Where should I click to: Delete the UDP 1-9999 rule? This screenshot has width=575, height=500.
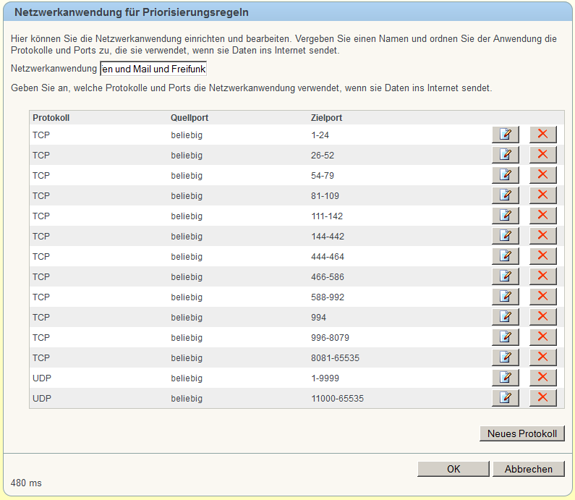point(543,377)
